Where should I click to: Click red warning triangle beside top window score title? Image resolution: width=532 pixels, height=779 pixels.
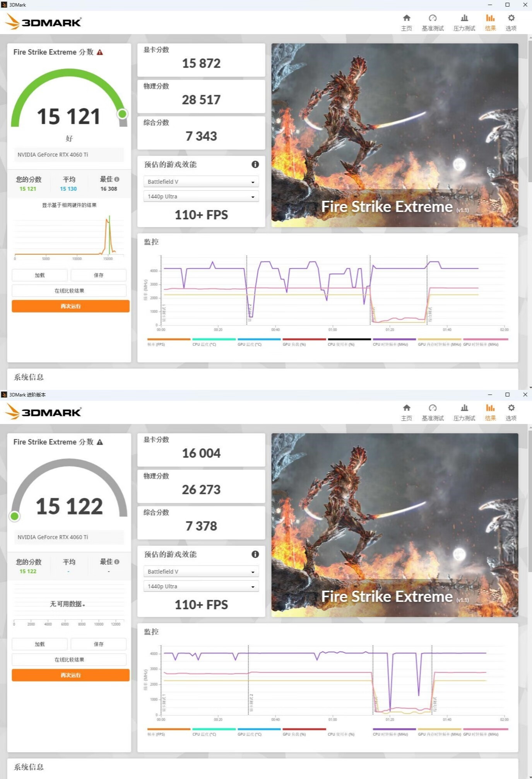tap(100, 52)
